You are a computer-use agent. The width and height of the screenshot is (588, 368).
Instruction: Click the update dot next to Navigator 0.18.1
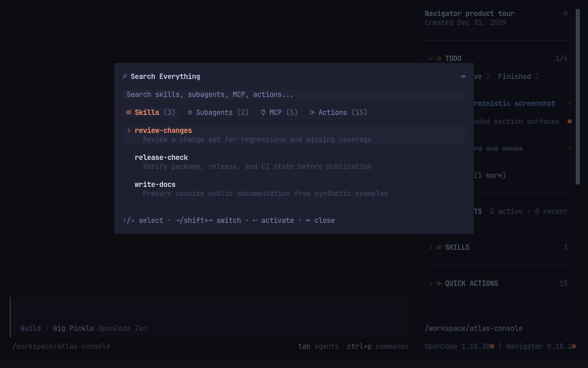(x=574, y=346)
